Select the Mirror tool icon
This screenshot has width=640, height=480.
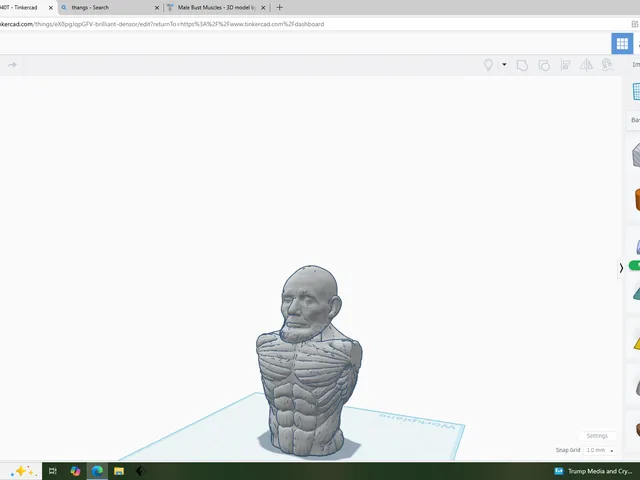[587, 65]
